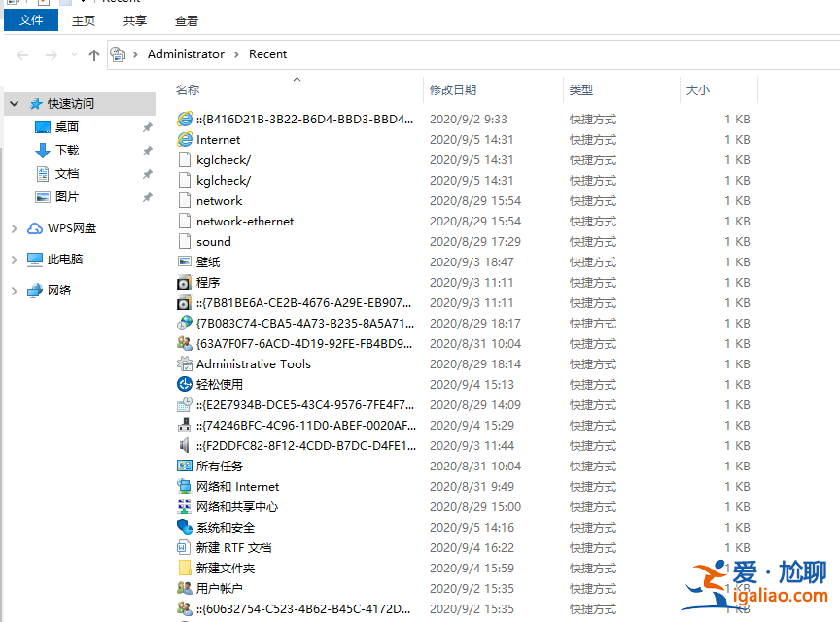Switch to the 查看 ribbon tab

(x=186, y=19)
